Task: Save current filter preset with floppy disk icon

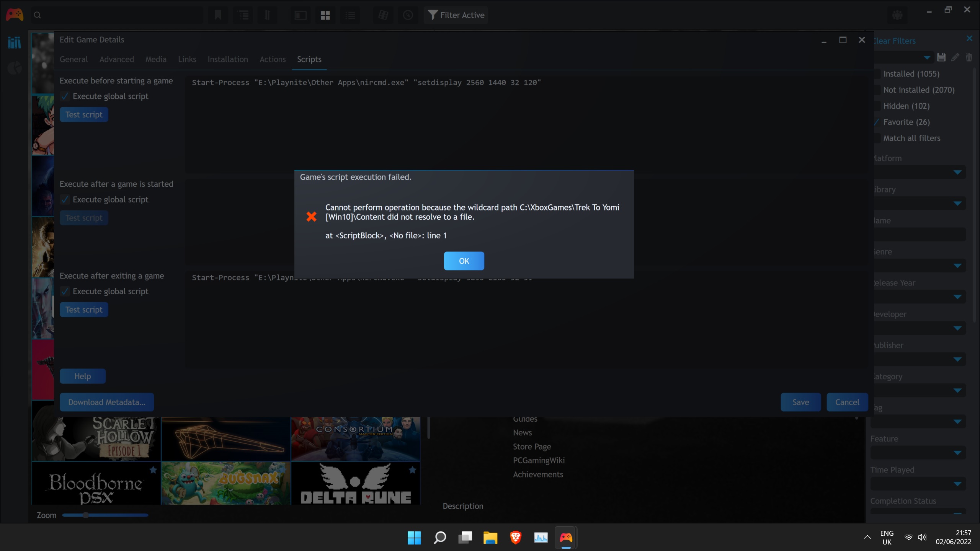Action: pyautogui.click(x=942, y=57)
